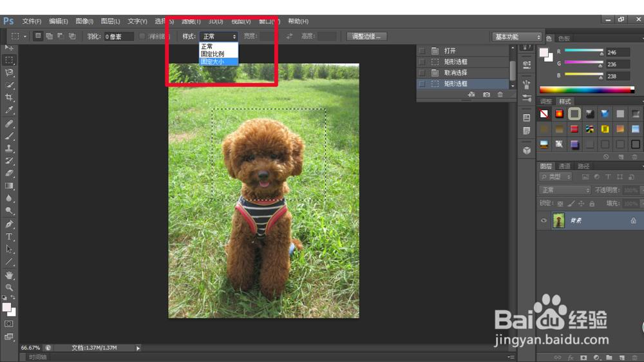Open the 样式 style dropdown showing 正常
Image resolution: width=644 pixels, height=362 pixels.
218,37
